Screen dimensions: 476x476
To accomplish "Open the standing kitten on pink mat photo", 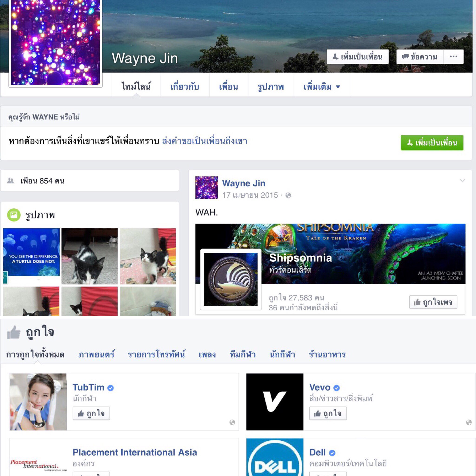I will (148, 256).
